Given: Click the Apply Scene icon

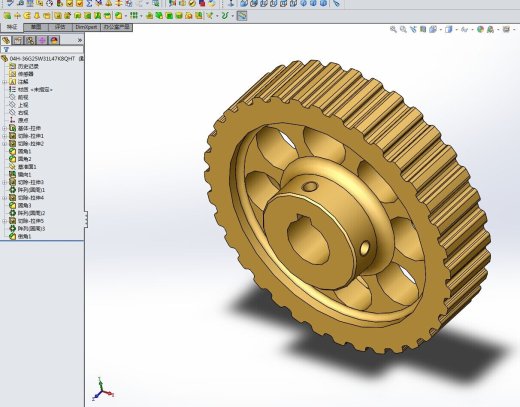Looking at the screenshot, I should pos(490,29).
